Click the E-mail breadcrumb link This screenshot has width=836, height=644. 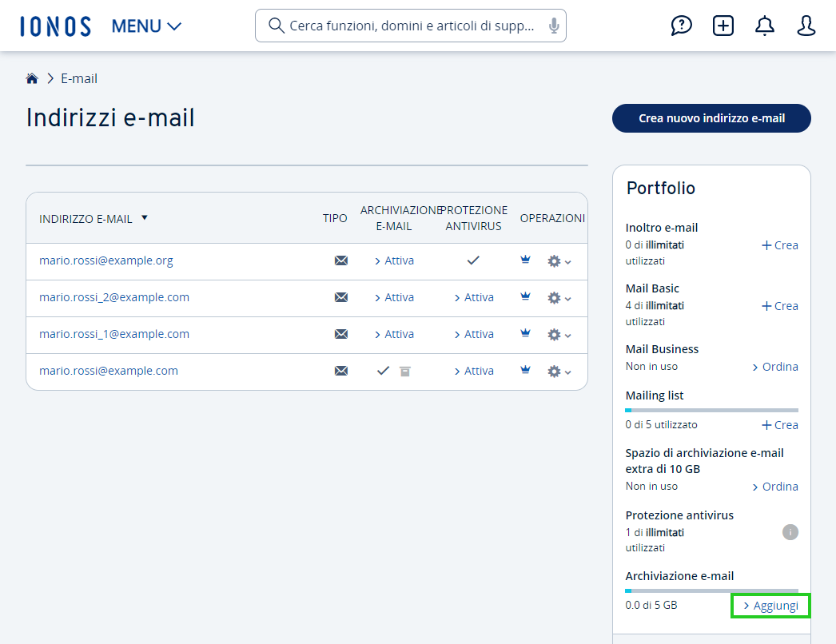(x=79, y=79)
